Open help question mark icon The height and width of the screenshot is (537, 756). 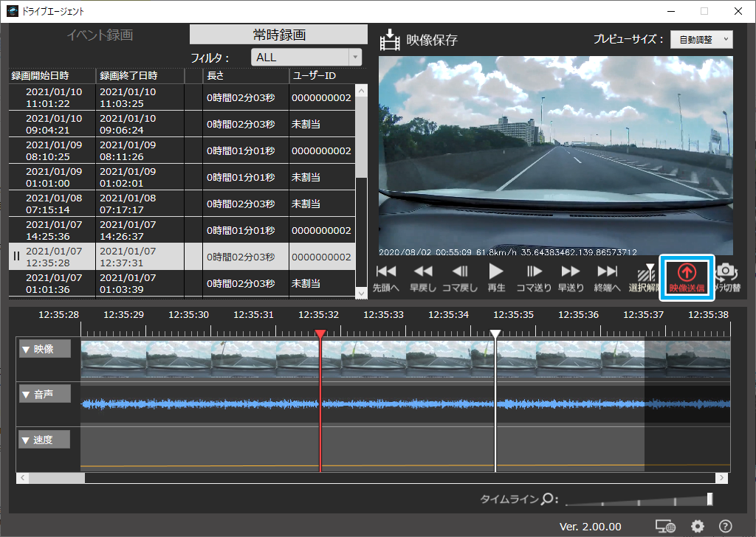coord(725,526)
